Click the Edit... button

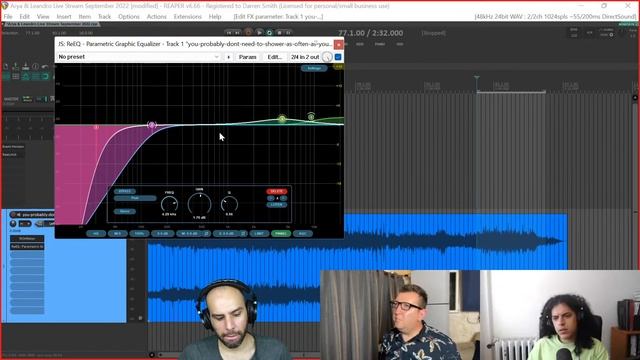coord(274,57)
